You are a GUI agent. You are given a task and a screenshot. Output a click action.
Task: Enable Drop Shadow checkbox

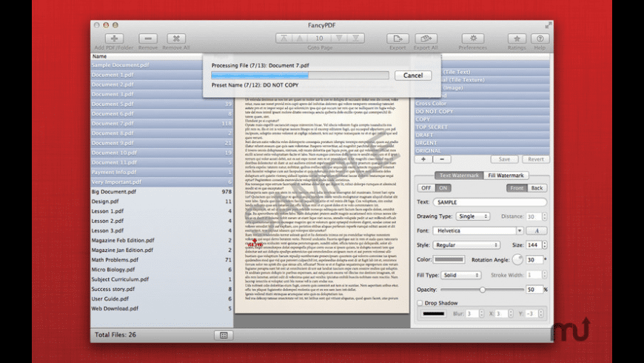click(420, 303)
